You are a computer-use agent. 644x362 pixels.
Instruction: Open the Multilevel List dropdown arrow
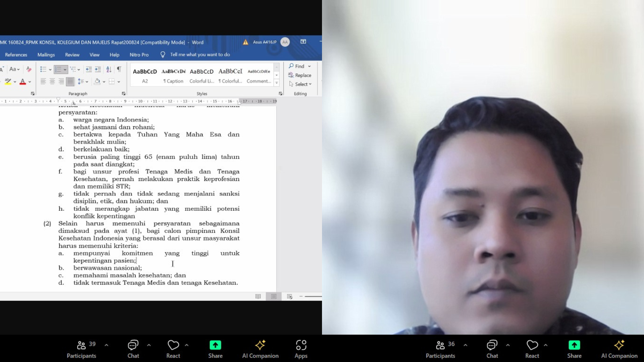click(79, 70)
